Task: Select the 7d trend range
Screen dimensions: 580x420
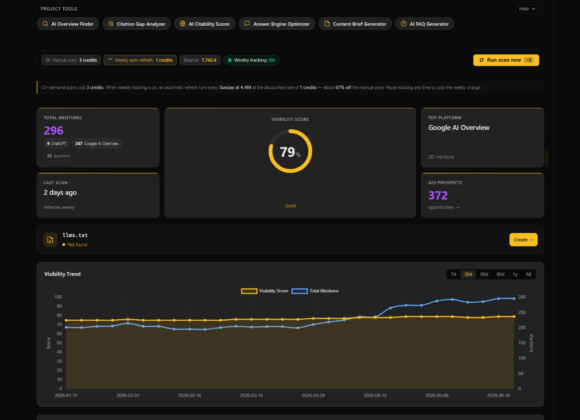Action: pyautogui.click(x=453, y=274)
